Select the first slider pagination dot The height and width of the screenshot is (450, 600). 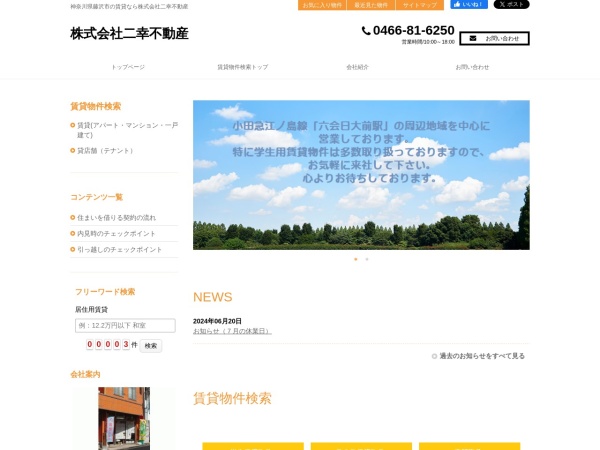[x=356, y=259]
